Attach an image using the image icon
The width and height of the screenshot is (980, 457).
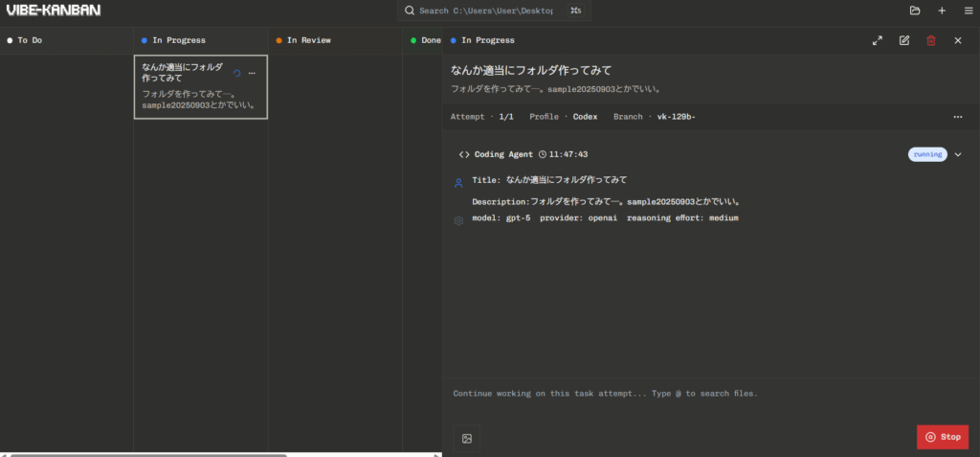[x=467, y=438]
